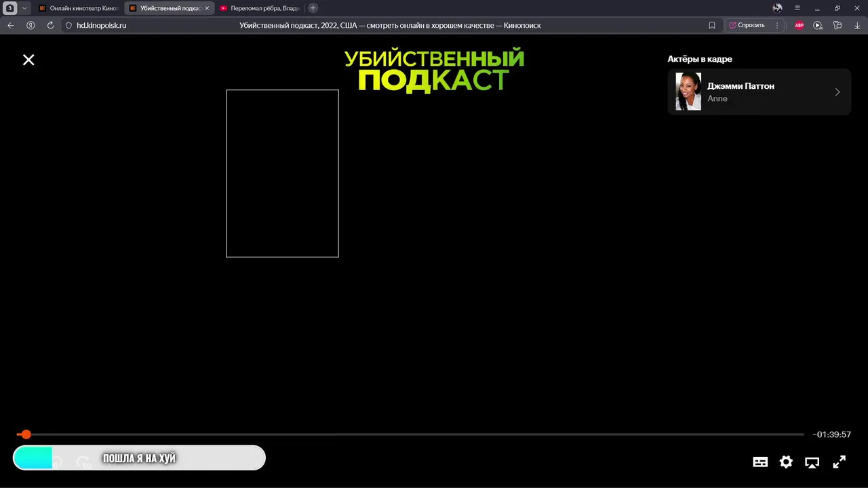Screen dimensions: 868x488
Task: Click the Джэмми Паттон photo thumbnail
Action: [x=688, y=91]
